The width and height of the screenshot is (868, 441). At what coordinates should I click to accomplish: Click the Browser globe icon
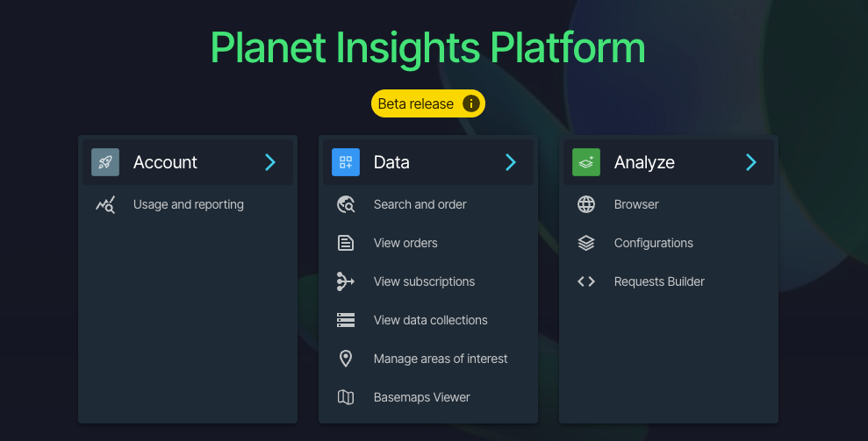point(586,205)
